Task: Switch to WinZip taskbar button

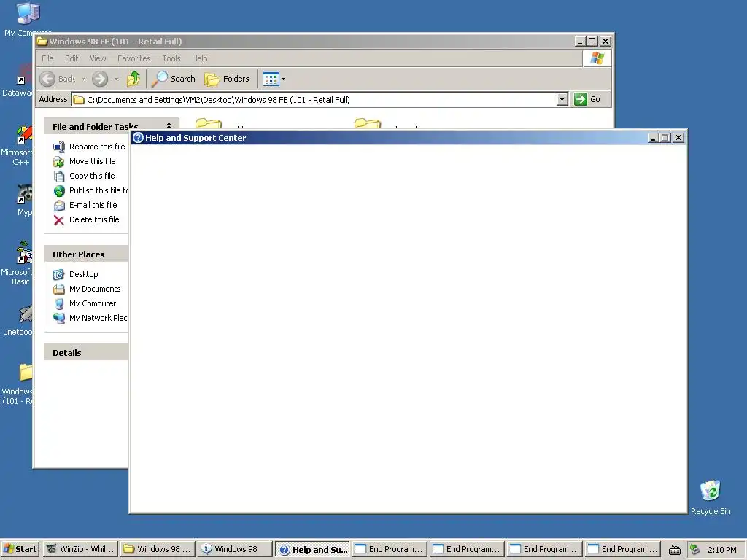Action: pos(80,549)
